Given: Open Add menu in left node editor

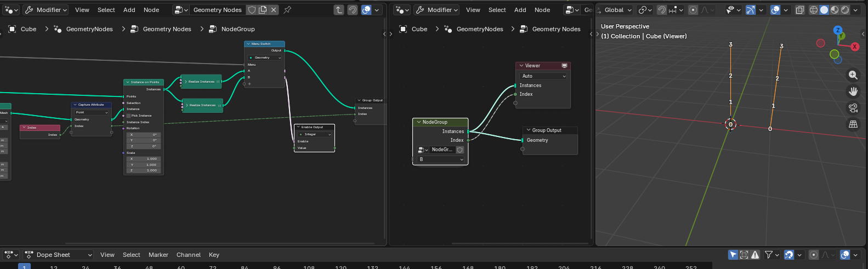Looking at the screenshot, I should click(x=129, y=10).
